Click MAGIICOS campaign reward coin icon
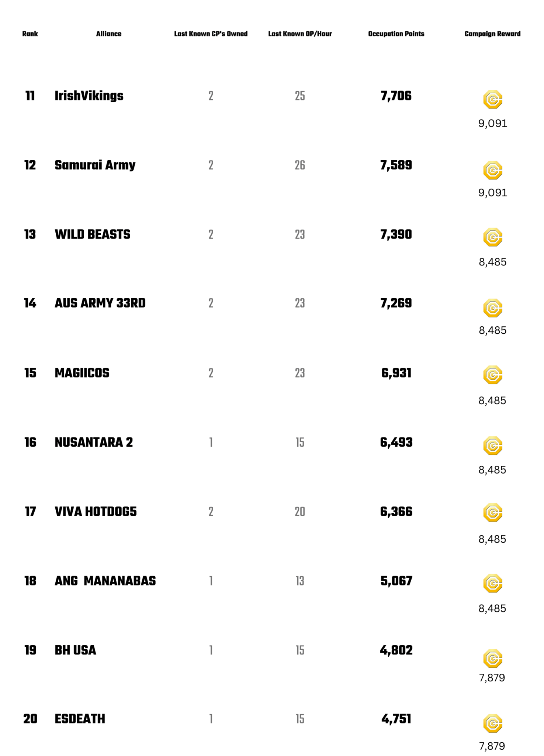 492,375
